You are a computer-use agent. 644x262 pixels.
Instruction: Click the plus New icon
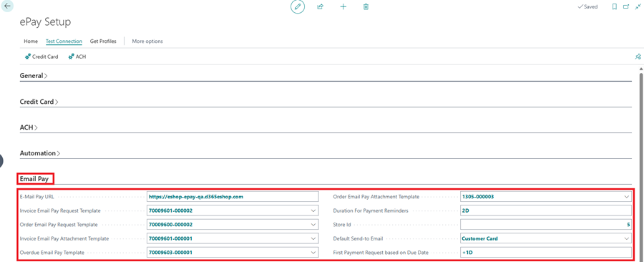click(x=343, y=6)
